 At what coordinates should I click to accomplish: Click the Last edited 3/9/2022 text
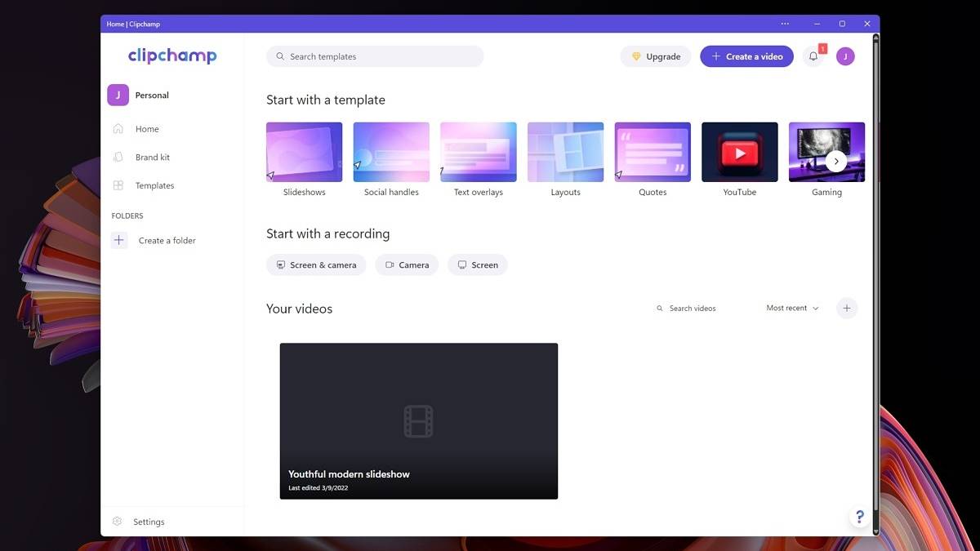coord(317,488)
